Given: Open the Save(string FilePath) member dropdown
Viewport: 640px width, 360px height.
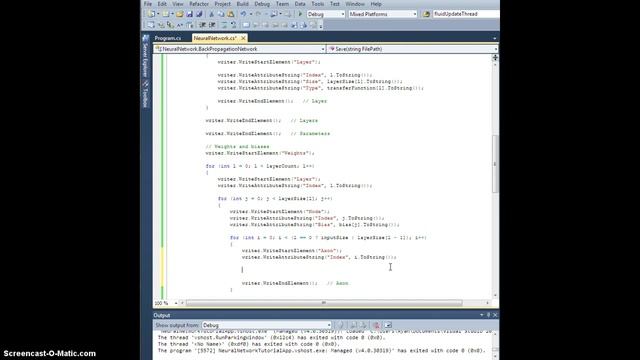Looking at the screenshot, I should coord(413,49).
